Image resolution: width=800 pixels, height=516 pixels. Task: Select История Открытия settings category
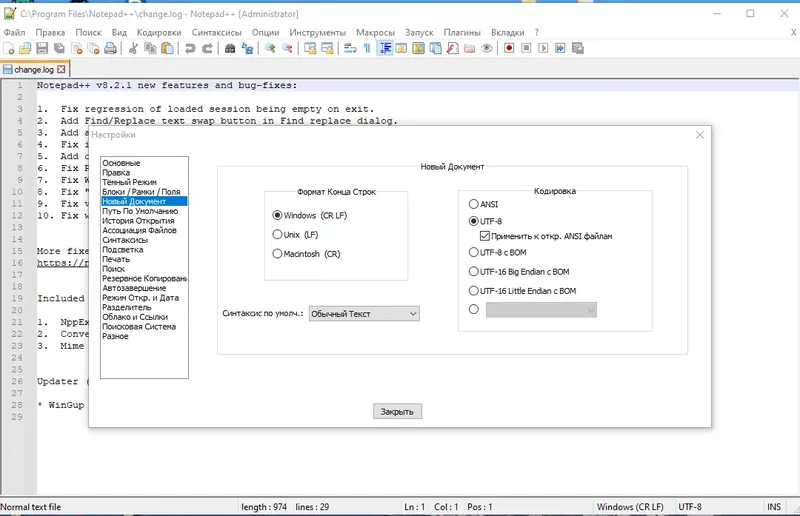pos(138,220)
